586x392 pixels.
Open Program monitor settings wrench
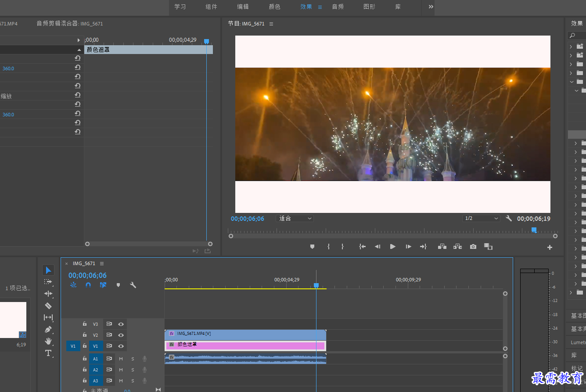[x=509, y=218]
